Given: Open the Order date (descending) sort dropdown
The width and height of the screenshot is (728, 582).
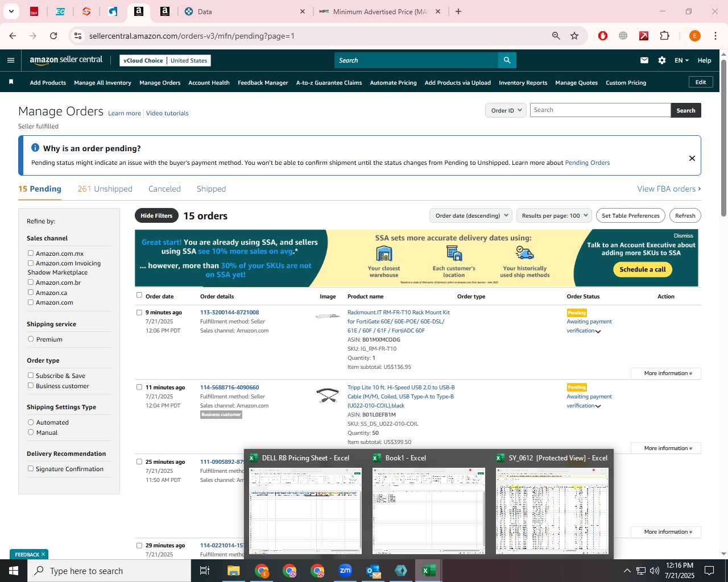Looking at the screenshot, I should pyautogui.click(x=470, y=215).
